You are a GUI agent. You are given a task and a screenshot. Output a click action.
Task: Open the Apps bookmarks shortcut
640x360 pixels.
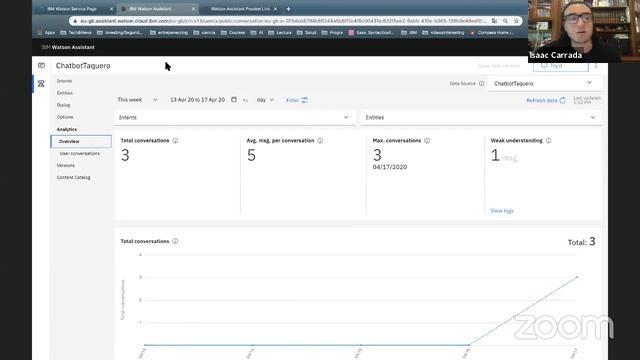pos(46,32)
